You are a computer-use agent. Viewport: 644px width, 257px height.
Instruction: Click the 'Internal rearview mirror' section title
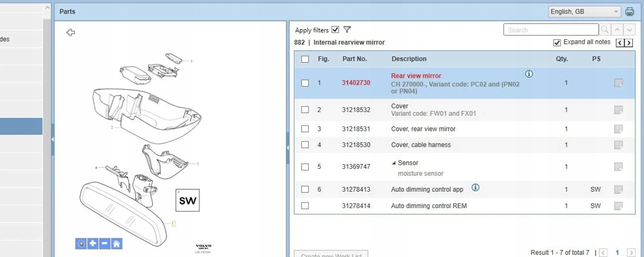[349, 43]
